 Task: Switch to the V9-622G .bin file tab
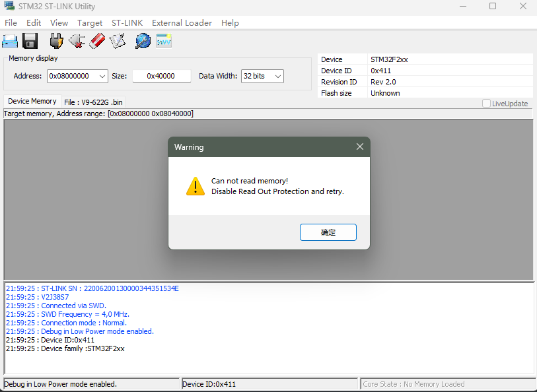93,102
